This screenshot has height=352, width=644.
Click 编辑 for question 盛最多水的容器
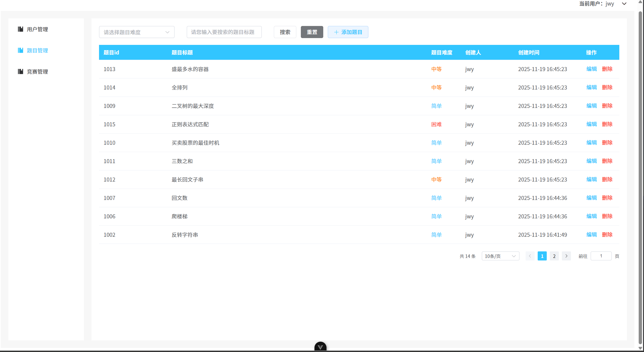point(591,69)
